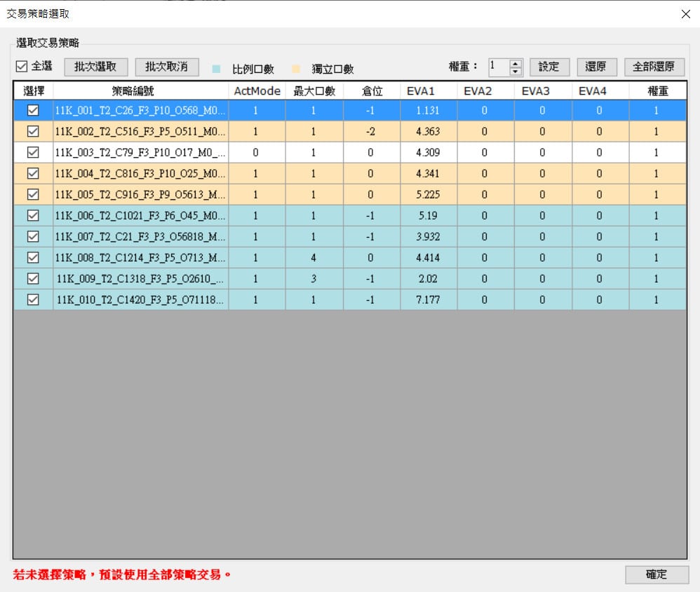Click EVA1 value 5.19

[x=428, y=215]
